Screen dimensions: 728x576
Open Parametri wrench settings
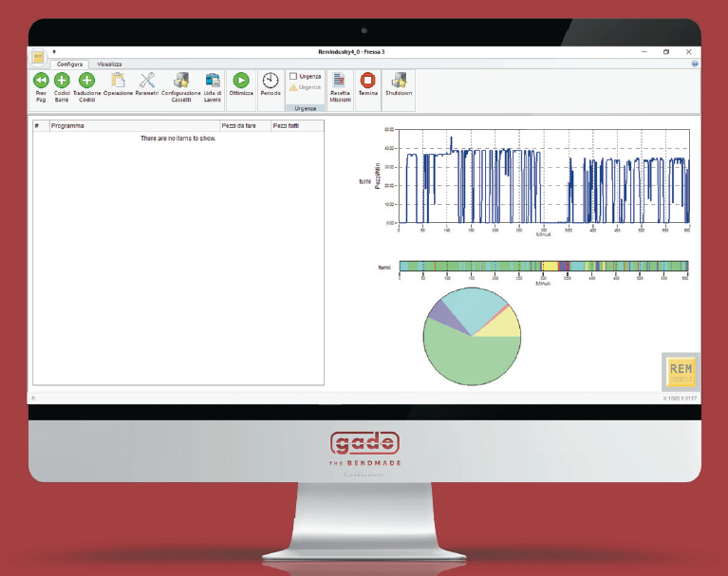click(147, 81)
